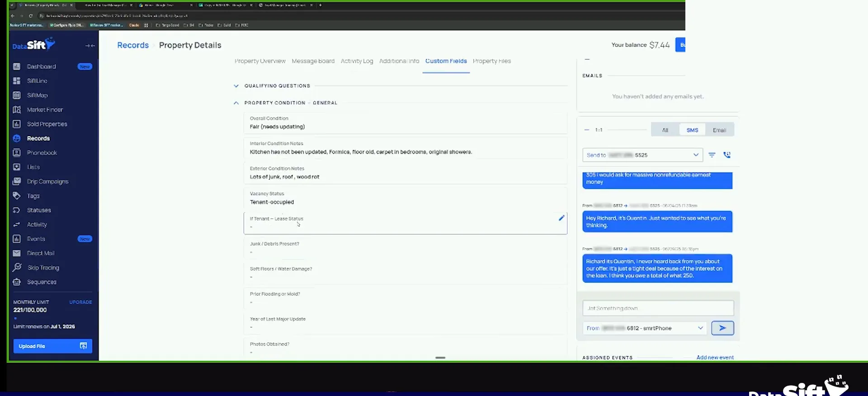
Task: Open the Phonebook sidebar icon
Action: [17, 153]
